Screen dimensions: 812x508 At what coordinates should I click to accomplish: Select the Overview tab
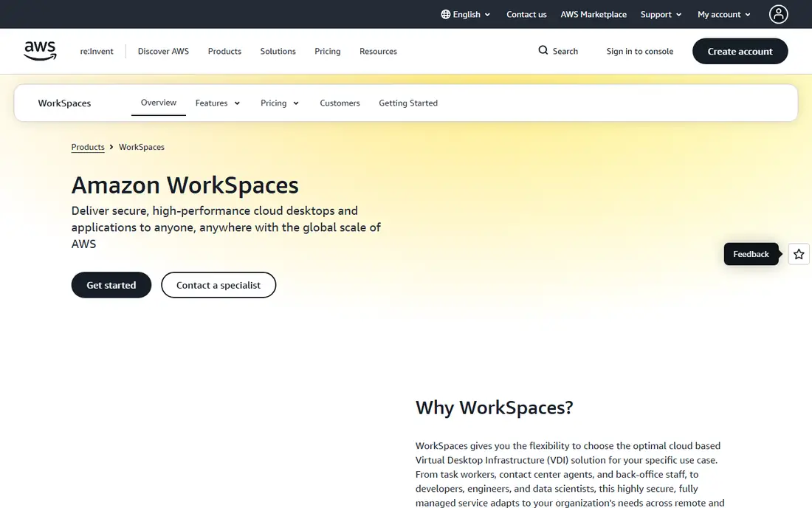[159, 103]
